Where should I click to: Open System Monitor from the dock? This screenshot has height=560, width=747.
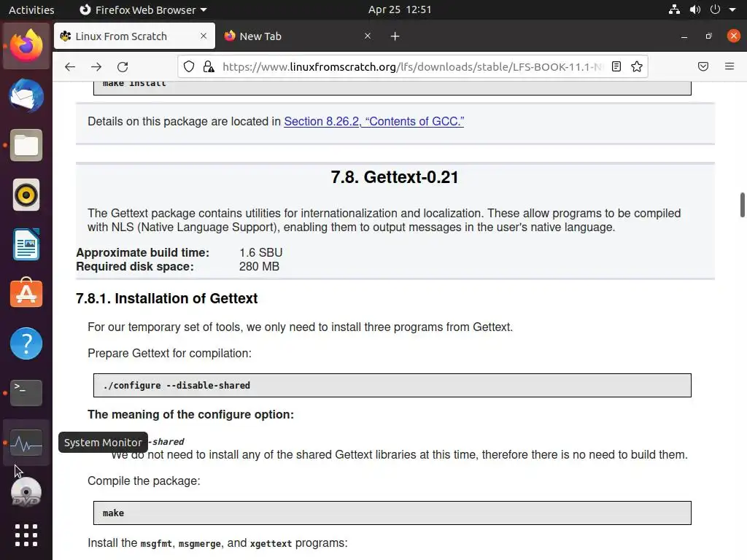26,443
